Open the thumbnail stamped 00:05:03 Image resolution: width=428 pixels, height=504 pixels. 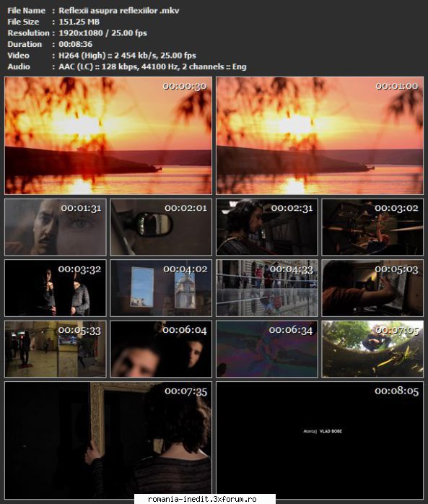372,288
